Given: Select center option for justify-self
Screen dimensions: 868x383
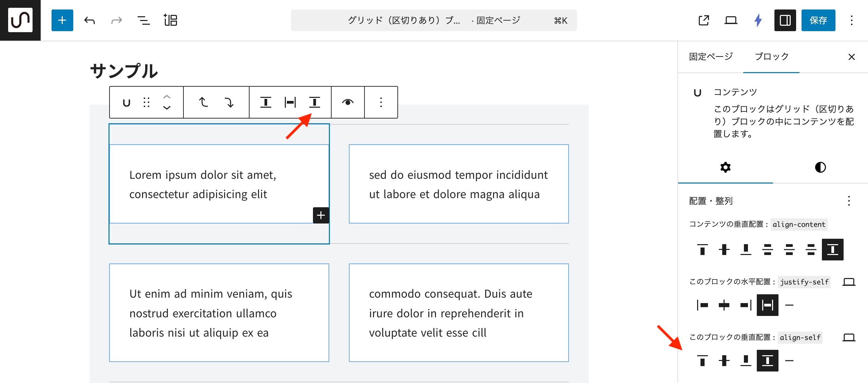Looking at the screenshot, I should tap(724, 305).
